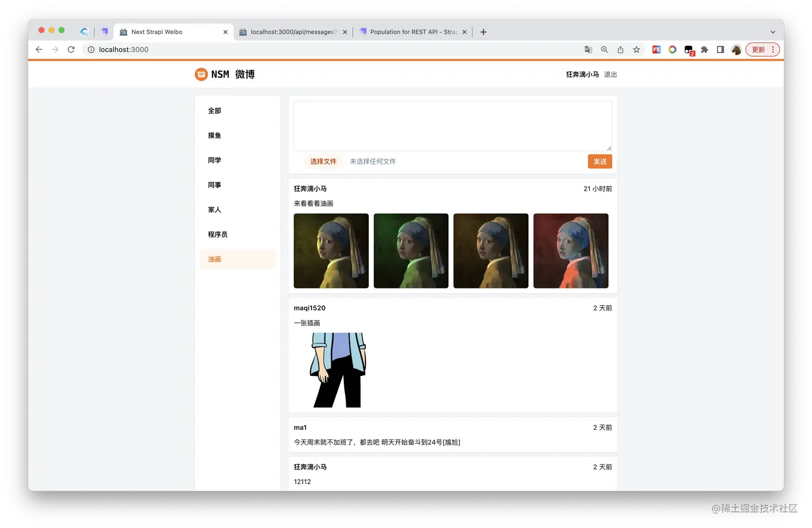Click the 21 小时前 timestamp
812x528 pixels.
[x=598, y=189]
